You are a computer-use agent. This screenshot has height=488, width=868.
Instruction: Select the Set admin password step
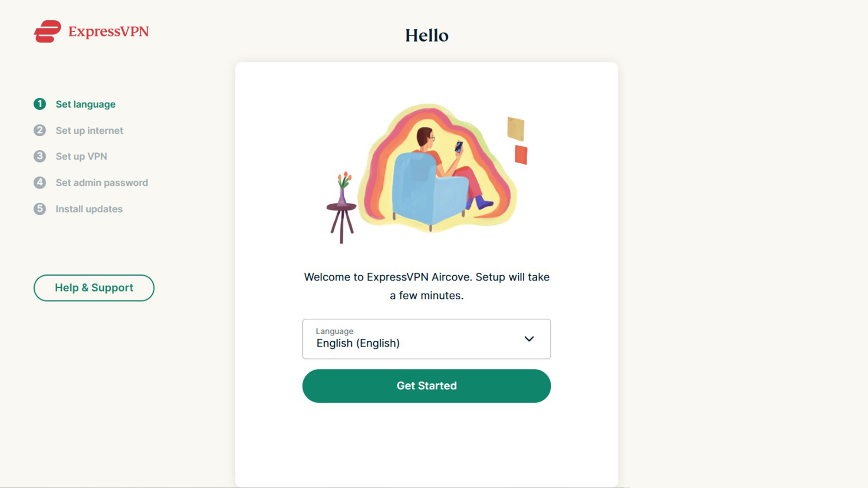102,183
